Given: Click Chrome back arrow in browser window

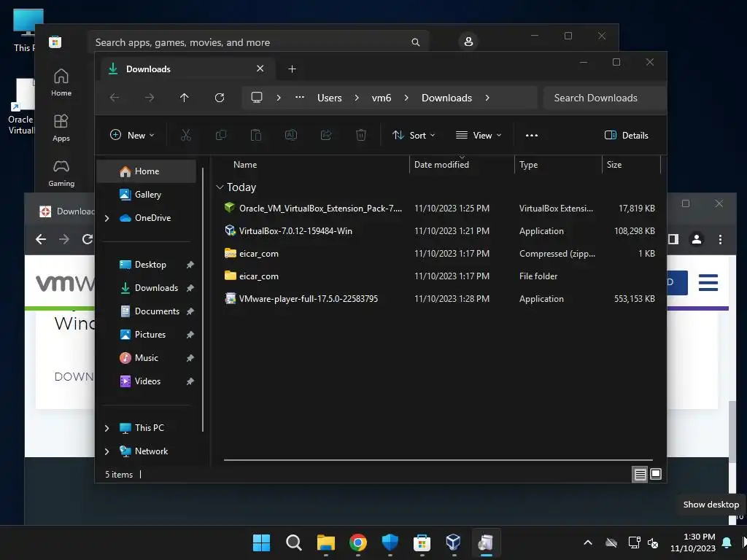Looking at the screenshot, I should (41, 239).
